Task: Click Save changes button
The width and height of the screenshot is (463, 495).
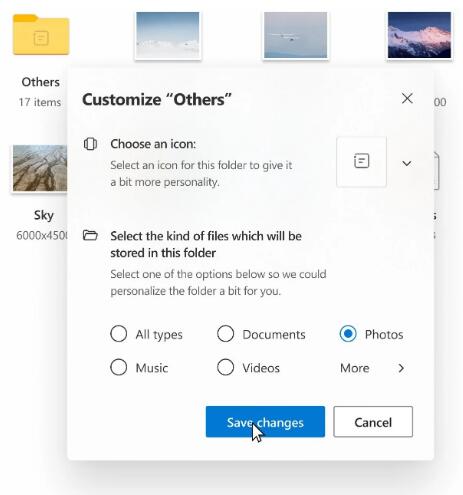Action: point(265,422)
